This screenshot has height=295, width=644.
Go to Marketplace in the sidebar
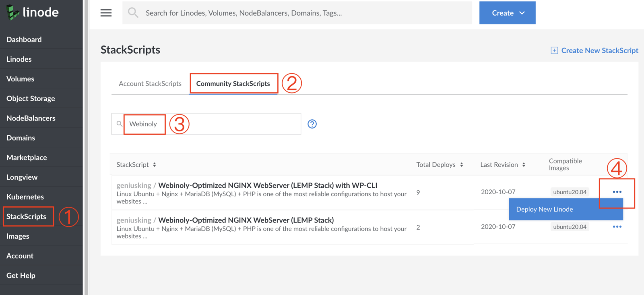27,158
